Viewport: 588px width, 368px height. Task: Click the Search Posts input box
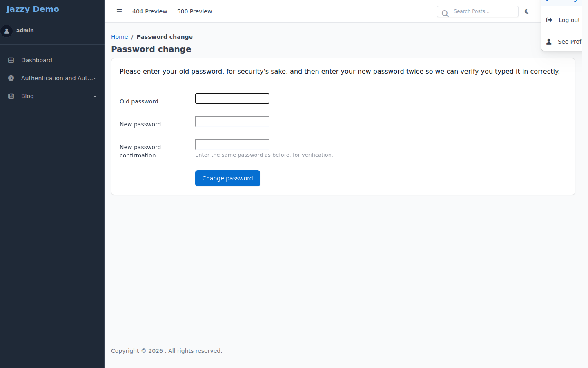click(x=478, y=11)
